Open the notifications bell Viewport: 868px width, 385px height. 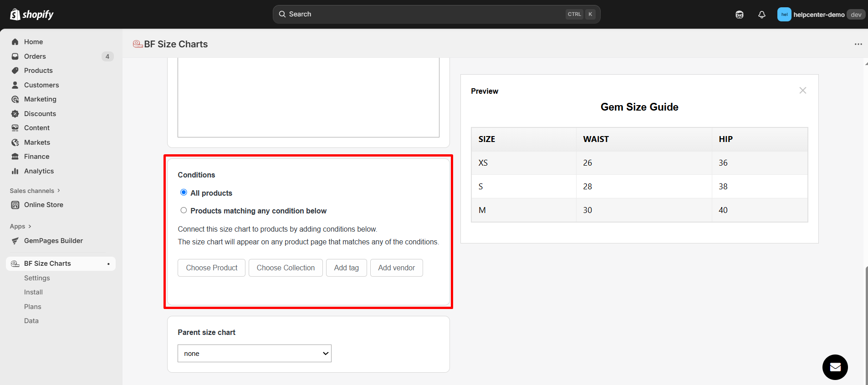click(x=761, y=15)
